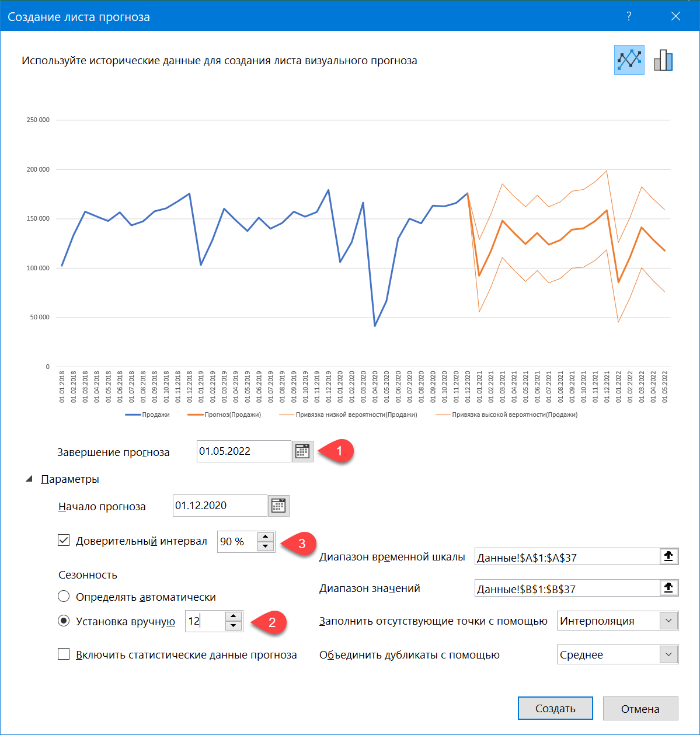The height and width of the screenshot is (735, 700).
Task: Decrease the manual seasonality value
Action: pyautogui.click(x=234, y=626)
